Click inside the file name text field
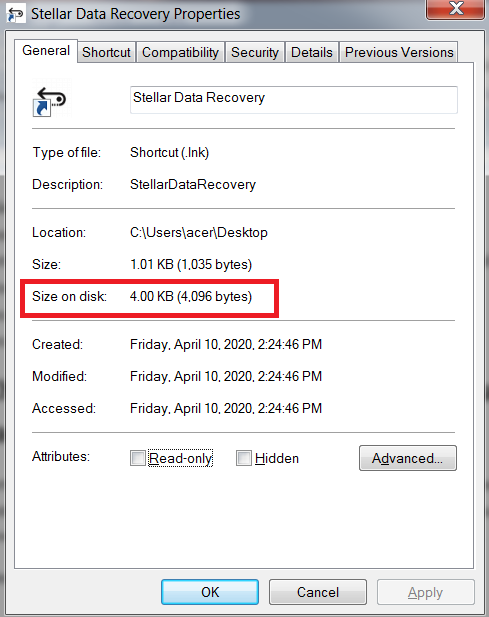Screen dimensions: 489x617 point(294,100)
